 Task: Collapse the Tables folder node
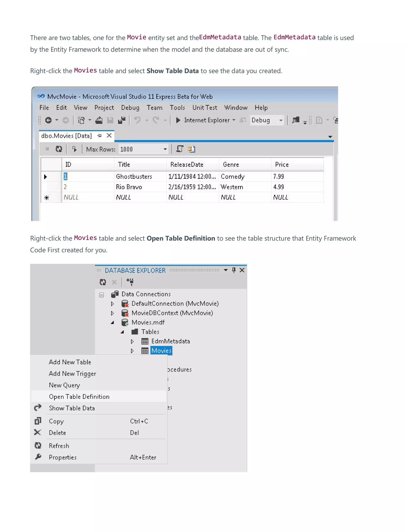click(122, 332)
